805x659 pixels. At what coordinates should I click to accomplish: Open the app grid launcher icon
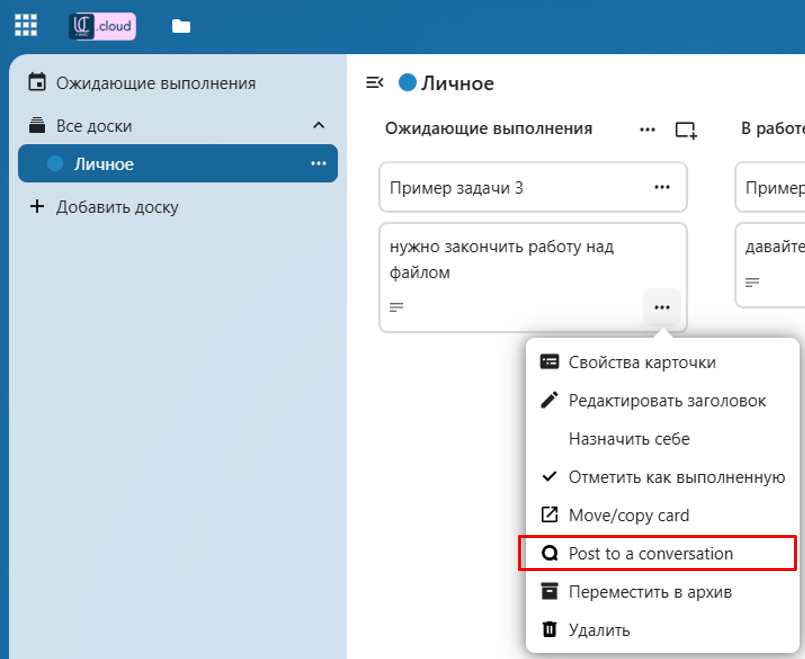27,26
